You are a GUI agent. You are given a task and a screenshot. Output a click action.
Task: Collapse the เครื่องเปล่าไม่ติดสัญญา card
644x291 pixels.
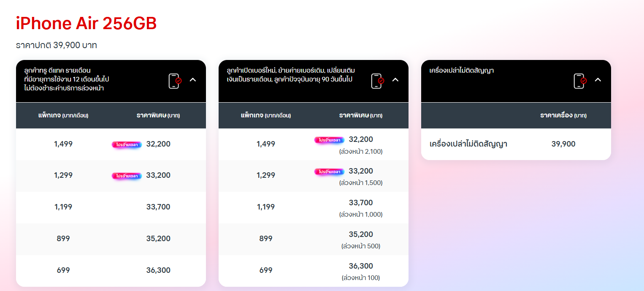(x=598, y=80)
